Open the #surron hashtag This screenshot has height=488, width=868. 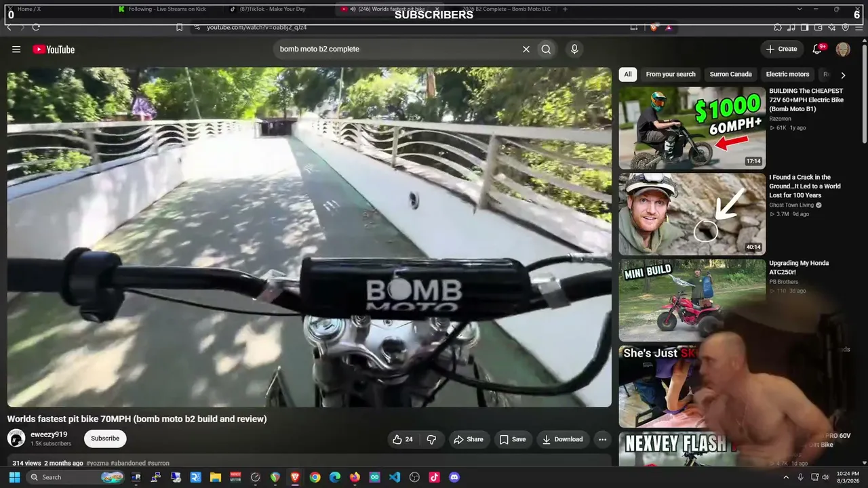click(x=159, y=464)
